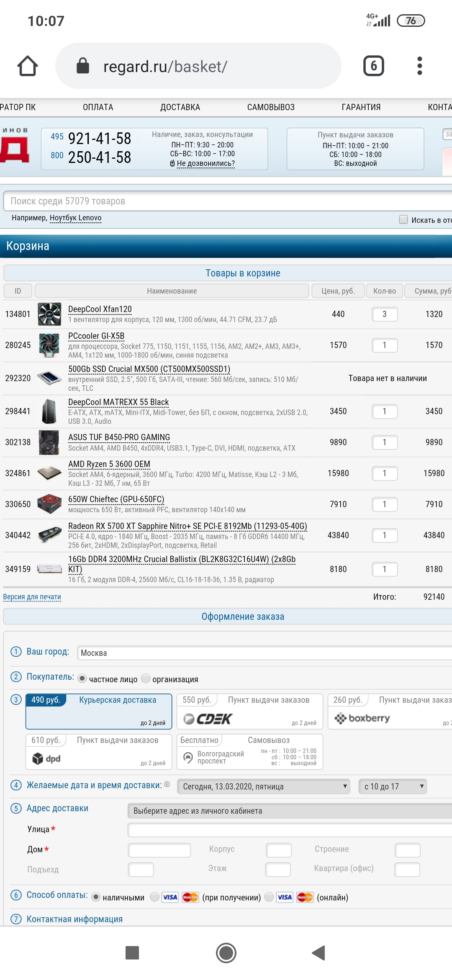
Task: Click the dpd logo in pickup option
Action: 46,758
